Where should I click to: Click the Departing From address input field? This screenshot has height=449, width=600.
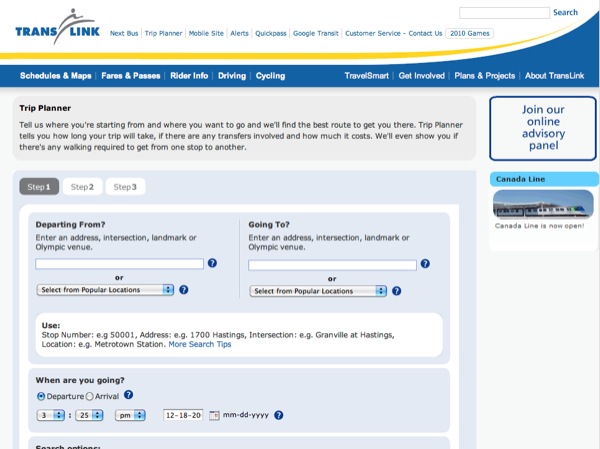119,264
